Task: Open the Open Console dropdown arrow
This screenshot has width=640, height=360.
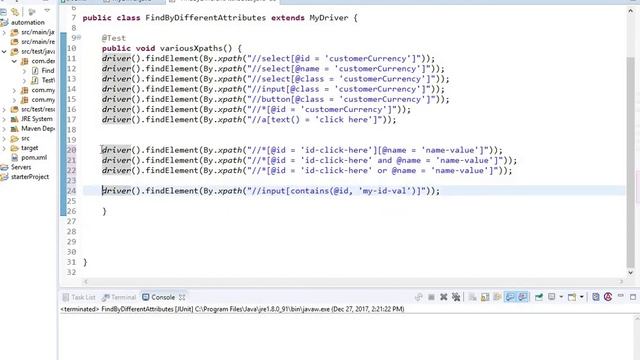Action: (x=582, y=297)
